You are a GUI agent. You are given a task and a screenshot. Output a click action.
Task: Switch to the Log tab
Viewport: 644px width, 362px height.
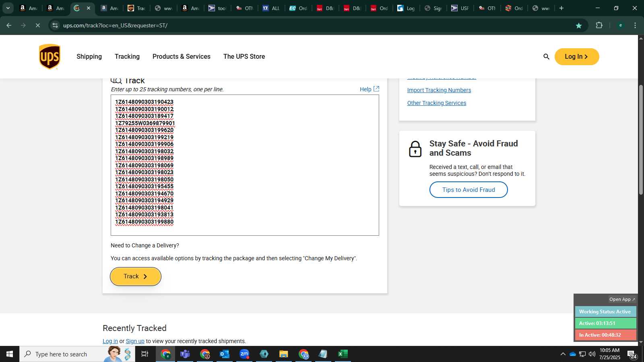pos(406,8)
